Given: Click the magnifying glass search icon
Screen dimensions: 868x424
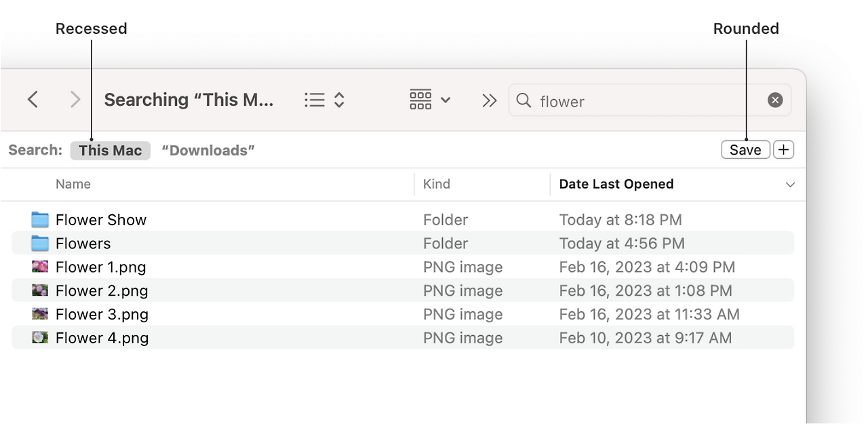Looking at the screenshot, I should (x=524, y=100).
